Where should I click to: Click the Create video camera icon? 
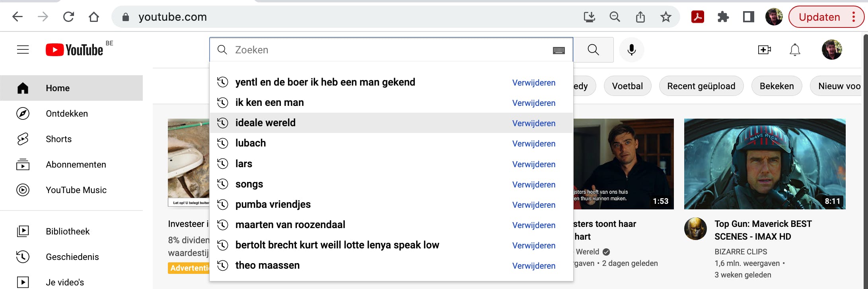[x=764, y=50]
